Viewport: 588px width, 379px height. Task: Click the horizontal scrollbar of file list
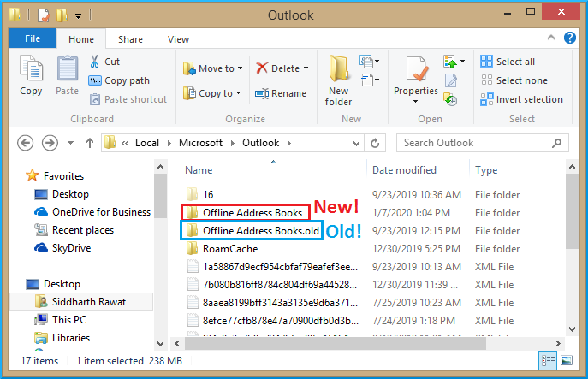[x=336, y=343]
